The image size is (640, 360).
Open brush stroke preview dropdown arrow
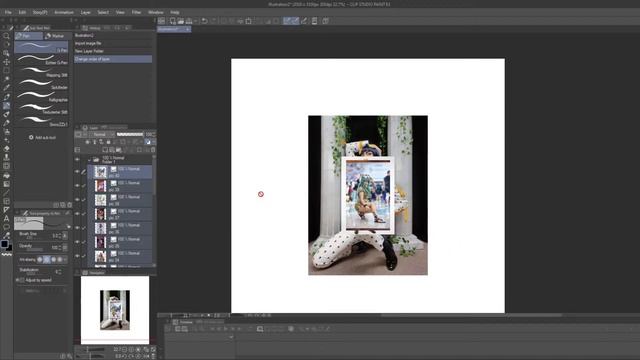point(69,227)
